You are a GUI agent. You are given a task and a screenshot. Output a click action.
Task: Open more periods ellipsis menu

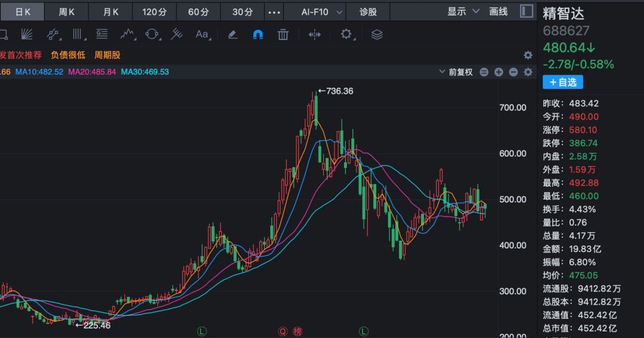pos(274,13)
